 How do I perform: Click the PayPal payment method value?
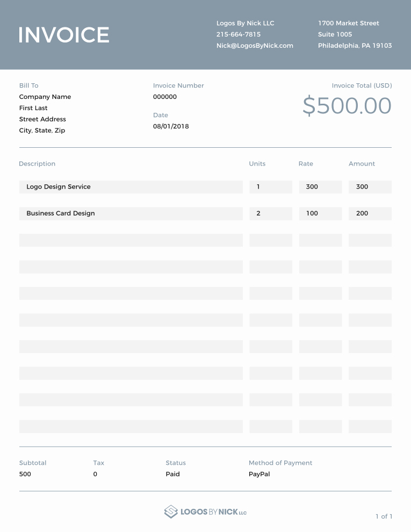point(259,474)
